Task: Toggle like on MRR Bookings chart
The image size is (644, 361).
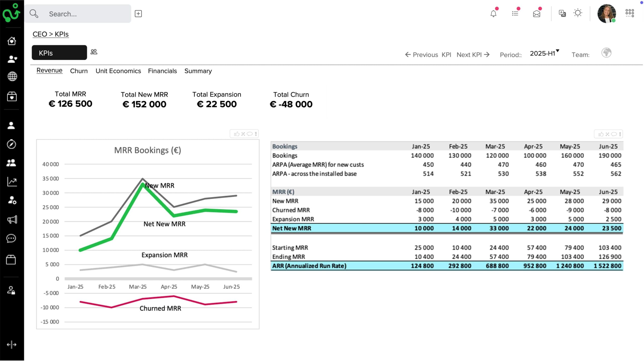Action: [236, 134]
